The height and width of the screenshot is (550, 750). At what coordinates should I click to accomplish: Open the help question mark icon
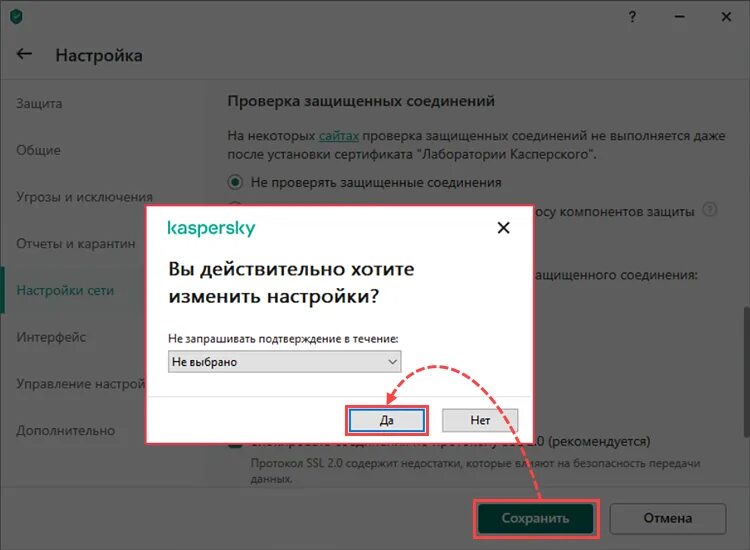pyautogui.click(x=632, y=17)
